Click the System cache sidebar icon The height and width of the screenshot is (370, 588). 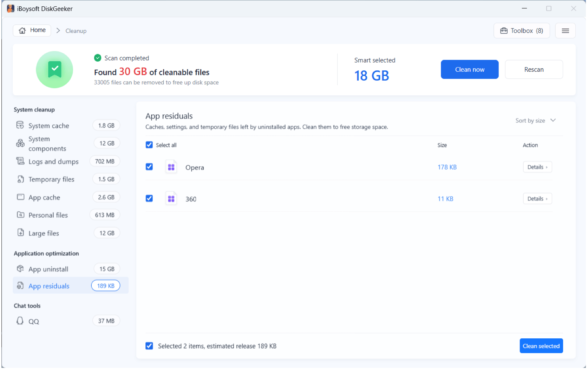pos(20,125)
